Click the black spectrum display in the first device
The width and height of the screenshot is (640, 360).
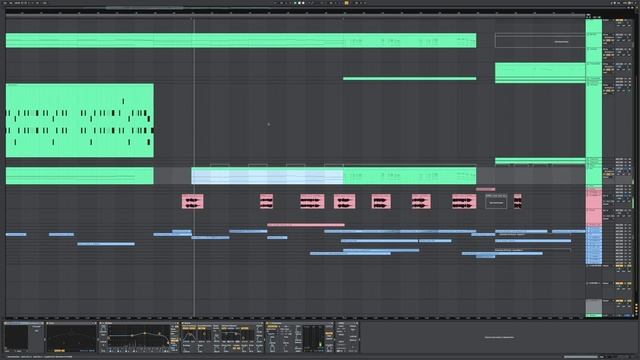coord(16,337)
